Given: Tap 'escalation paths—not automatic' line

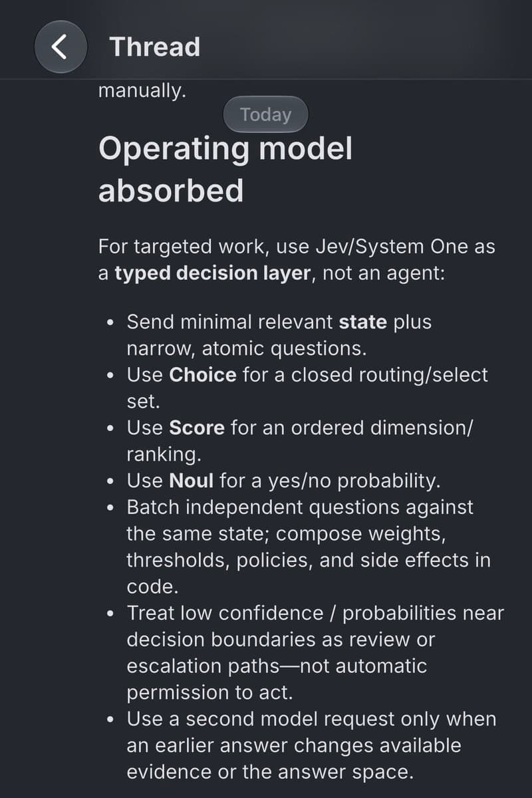Looking at the screenshot, I should [277, 666].
